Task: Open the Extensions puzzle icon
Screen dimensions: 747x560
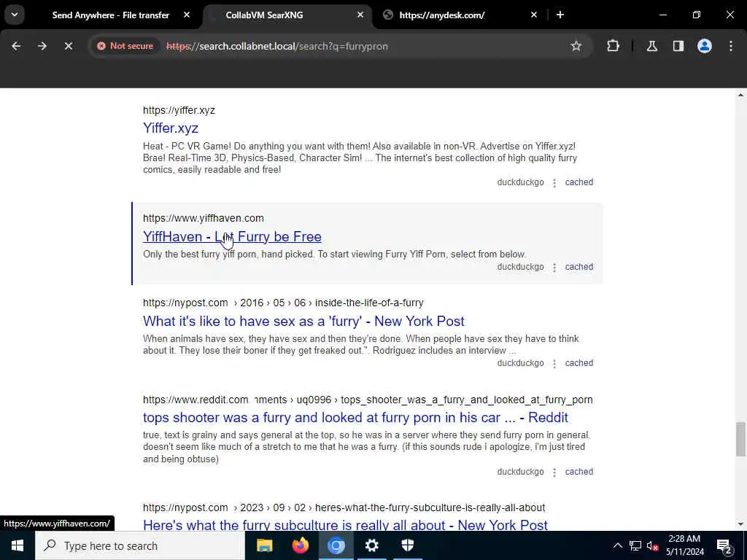Action: pyautogui.click(x=613, y=46)
